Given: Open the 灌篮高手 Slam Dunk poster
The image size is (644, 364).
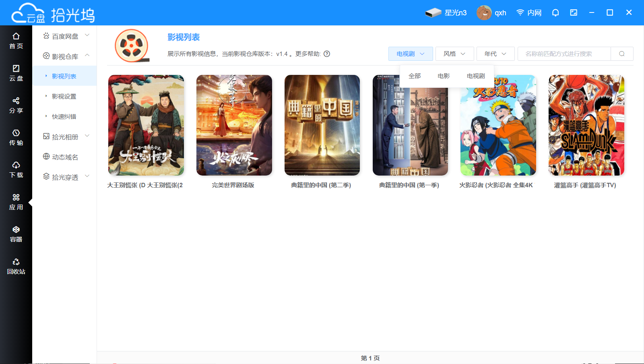Looking at the screenshot, I should pos(586,125).
